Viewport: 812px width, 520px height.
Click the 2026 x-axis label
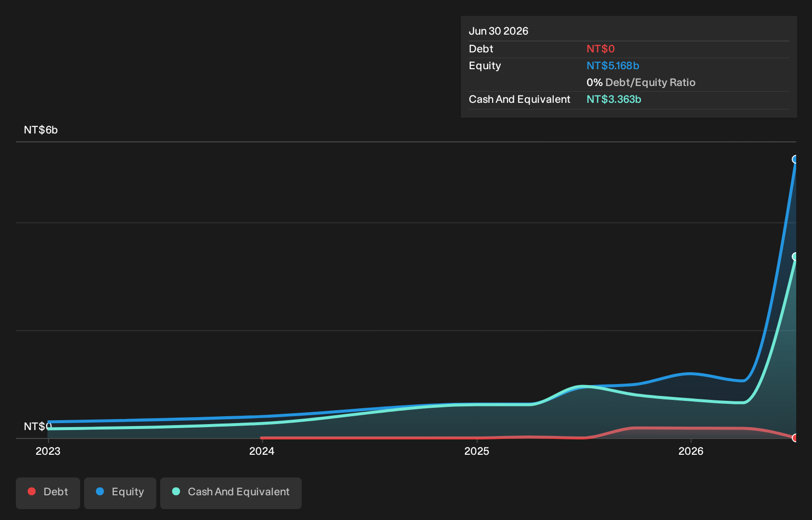(x=691, y=451)
